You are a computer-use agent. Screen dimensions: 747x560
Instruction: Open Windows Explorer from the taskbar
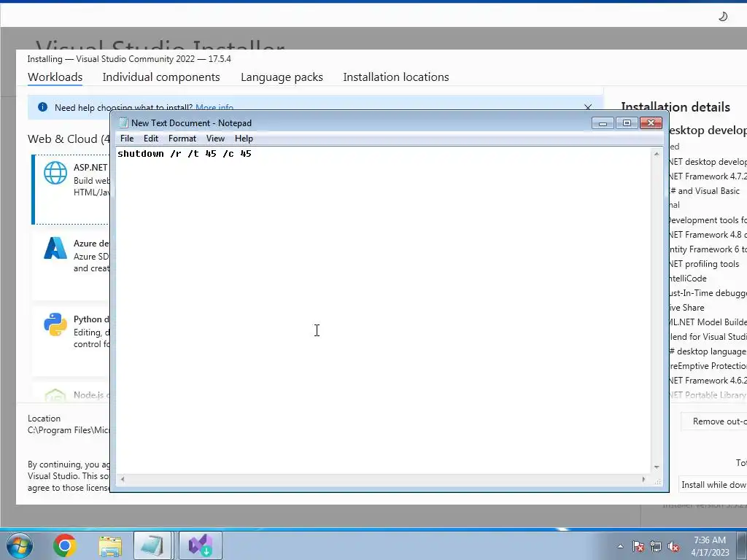pos(110,545)
